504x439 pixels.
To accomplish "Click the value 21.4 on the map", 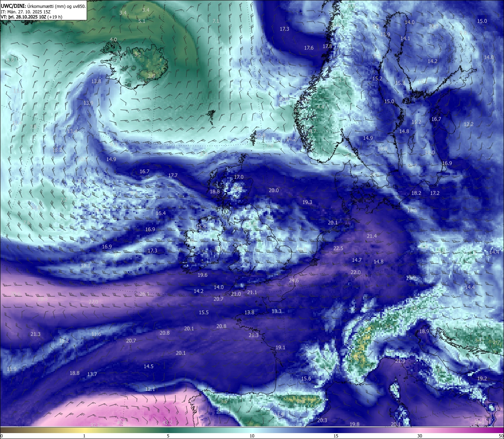I will tap(372, 236).
